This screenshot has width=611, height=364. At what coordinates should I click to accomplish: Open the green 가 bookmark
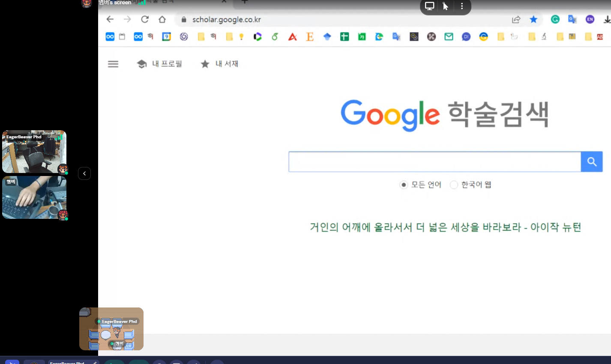pyautogui.click(x=362, y=37)
